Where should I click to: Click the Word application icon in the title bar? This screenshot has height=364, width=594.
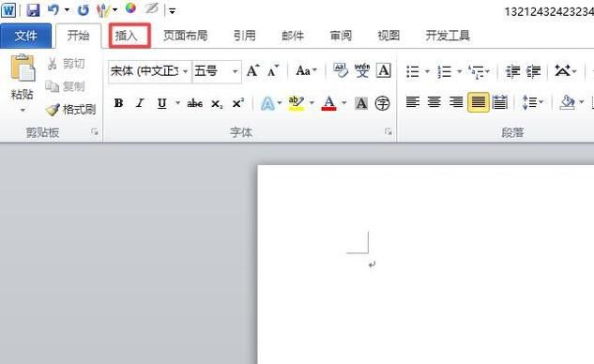pyautogui.click(x=8, y=9)
